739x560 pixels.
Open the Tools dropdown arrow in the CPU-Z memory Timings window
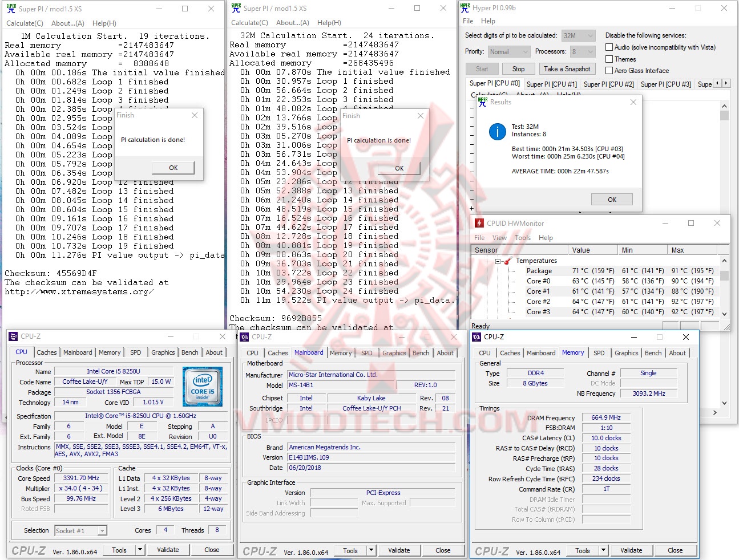(x=603, y=550)
